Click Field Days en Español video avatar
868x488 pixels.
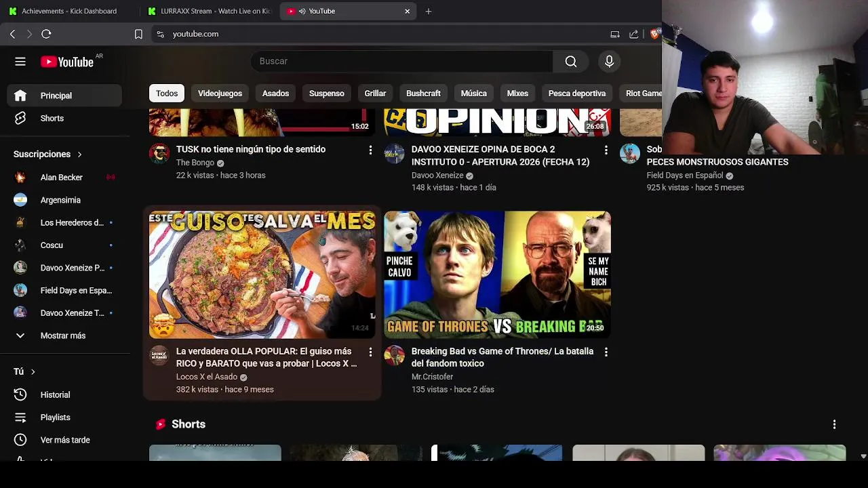point(629,153)
